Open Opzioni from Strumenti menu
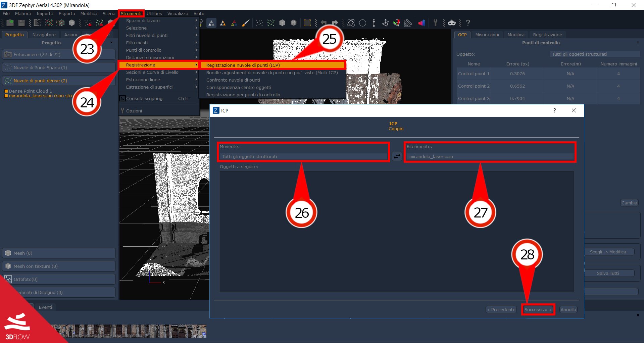The height and width of the screenshot is (343, 644). click(x=159, y=111)
